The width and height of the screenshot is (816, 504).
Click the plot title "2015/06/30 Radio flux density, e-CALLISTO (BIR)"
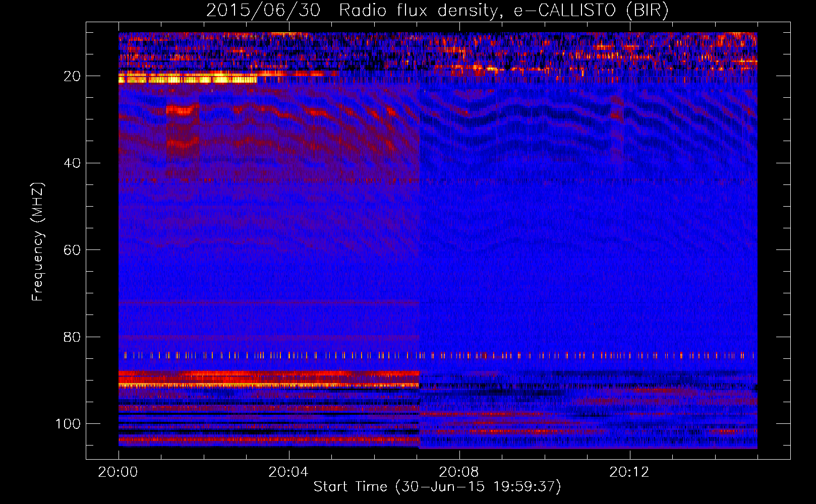tap(437, 10)
